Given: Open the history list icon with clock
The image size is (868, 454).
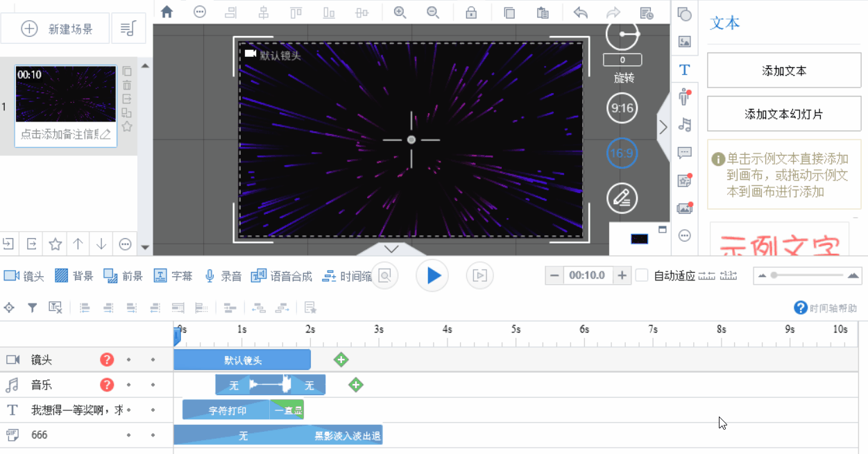Looking at the screenshot, I should (x=647, y=12).
